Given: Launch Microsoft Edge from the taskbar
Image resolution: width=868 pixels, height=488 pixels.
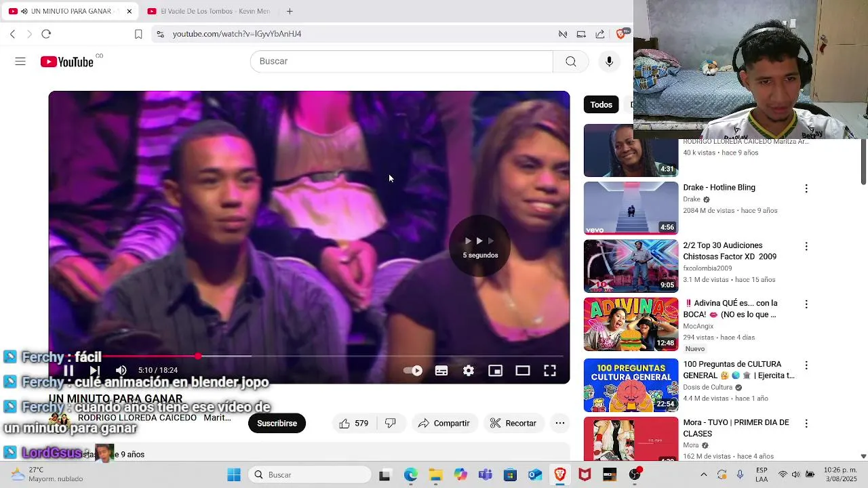Looking at the screenshot, I should [x=411, y=475].
